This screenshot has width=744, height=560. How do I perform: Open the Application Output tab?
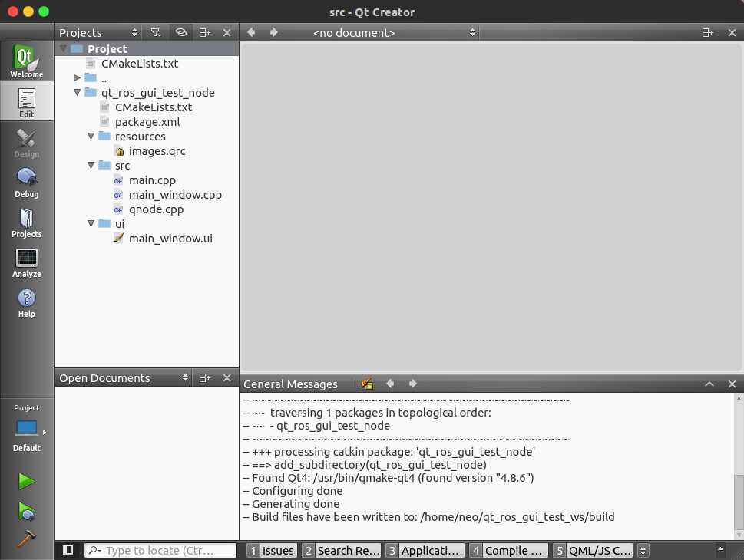(425, 550)
